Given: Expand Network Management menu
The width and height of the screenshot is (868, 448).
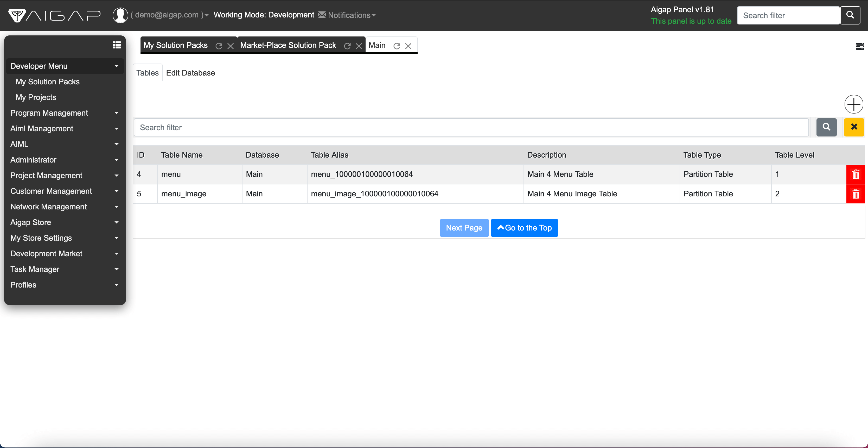Looking at the screenshot, I should click(x=65, y=207).
